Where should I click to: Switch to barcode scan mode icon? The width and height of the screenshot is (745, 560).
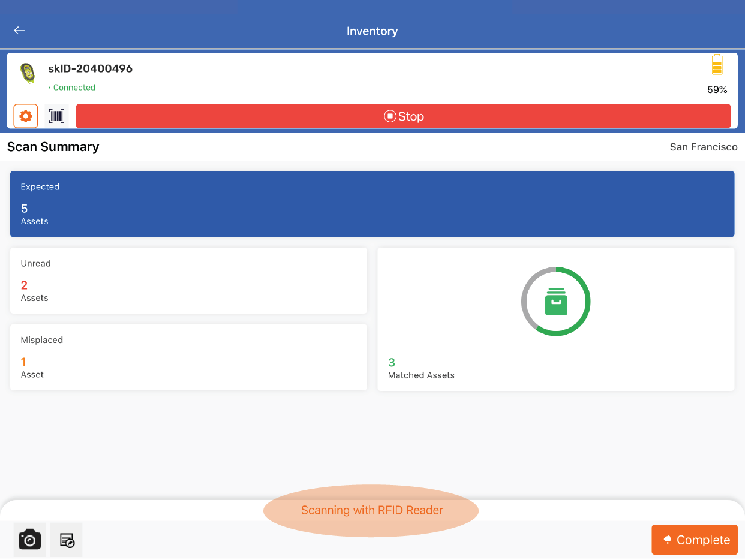[57, 116]
